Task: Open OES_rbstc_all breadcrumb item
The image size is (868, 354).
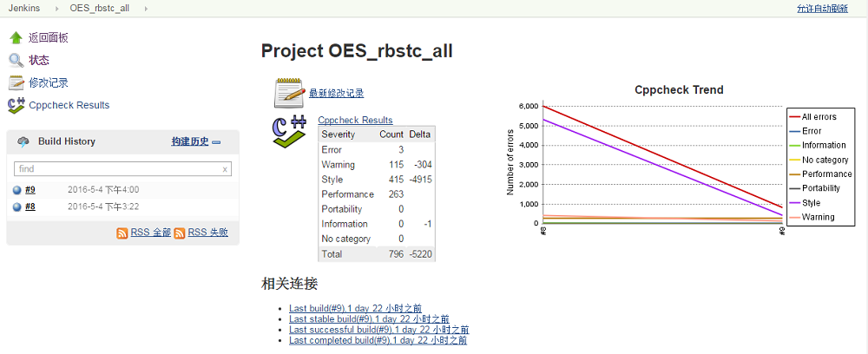Action: [x=100, y=9]
